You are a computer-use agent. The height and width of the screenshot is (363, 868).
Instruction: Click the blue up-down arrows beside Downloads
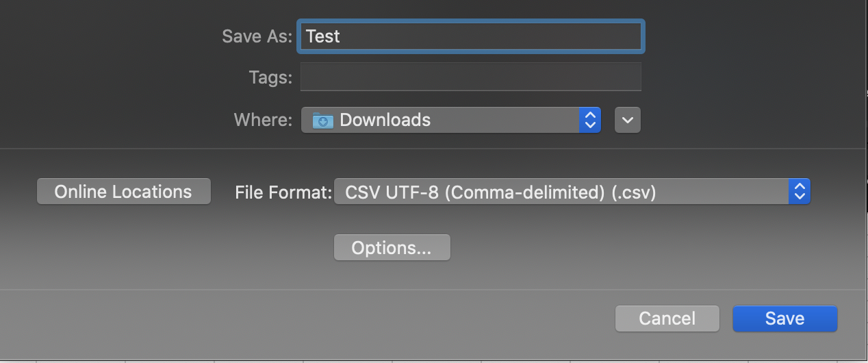pos(589,121)
